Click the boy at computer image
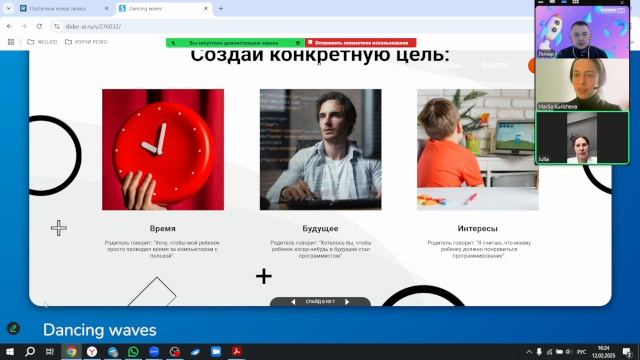 [478, 149]
